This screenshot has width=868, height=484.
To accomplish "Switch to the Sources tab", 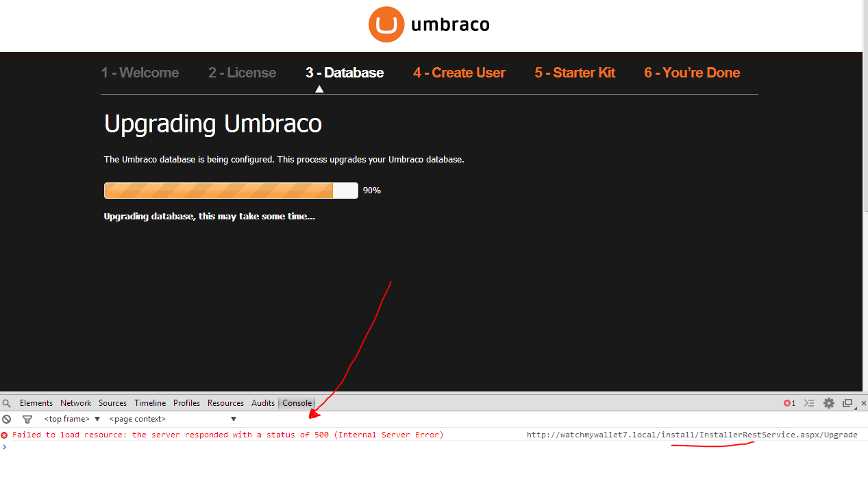I will pos(112,403).
